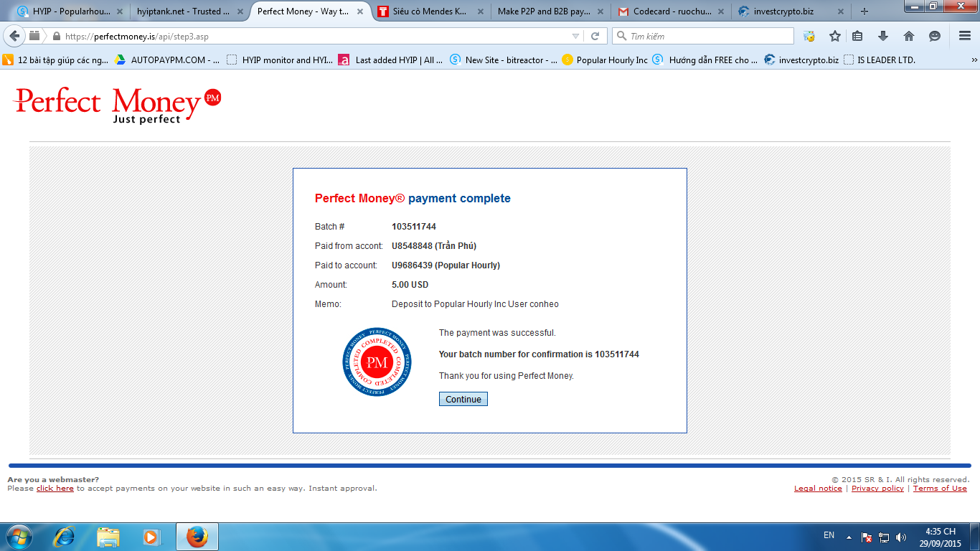Close the 'Codecard - ruochu...' tab
980x551 pixels.
(x=720, y=11)
